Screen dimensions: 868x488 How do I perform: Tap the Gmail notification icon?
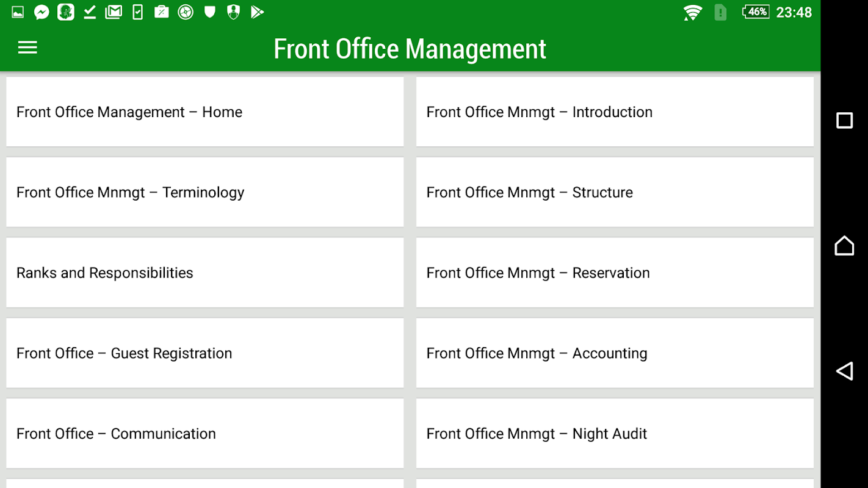pyautogui.click(x=114, y=12)
